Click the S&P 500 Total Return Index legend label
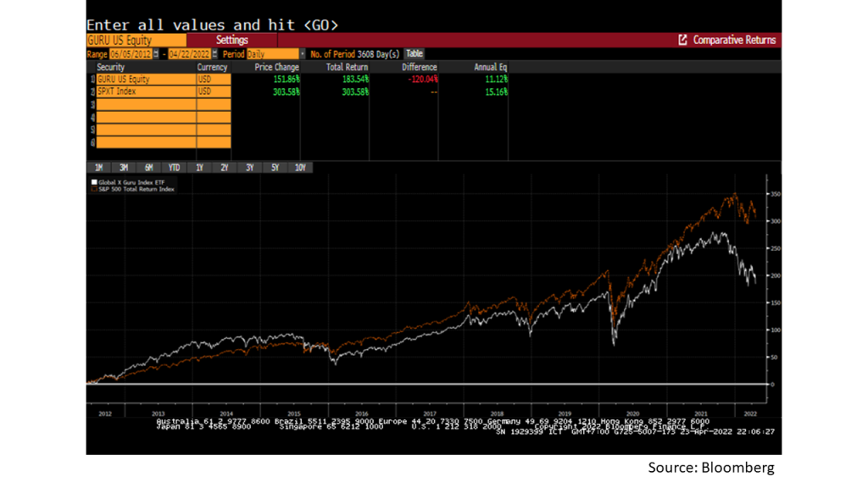868x488 pixels. 136,189
